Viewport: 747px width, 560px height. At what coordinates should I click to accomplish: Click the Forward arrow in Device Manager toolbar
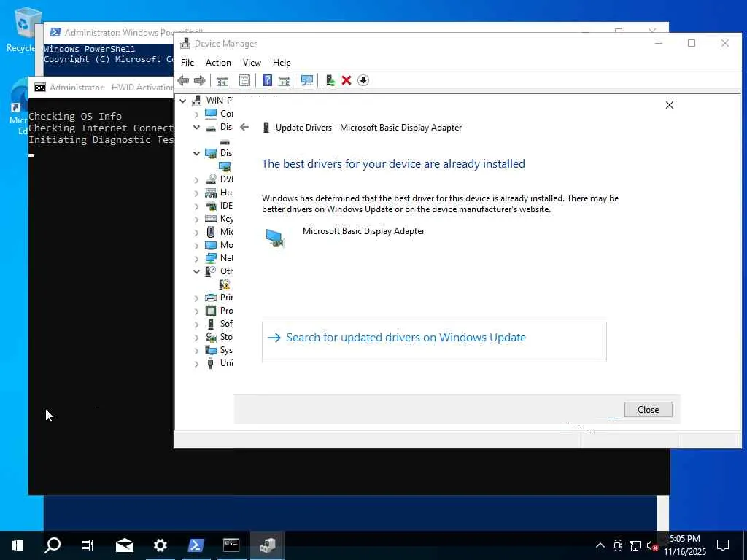(x=200, y=80)
